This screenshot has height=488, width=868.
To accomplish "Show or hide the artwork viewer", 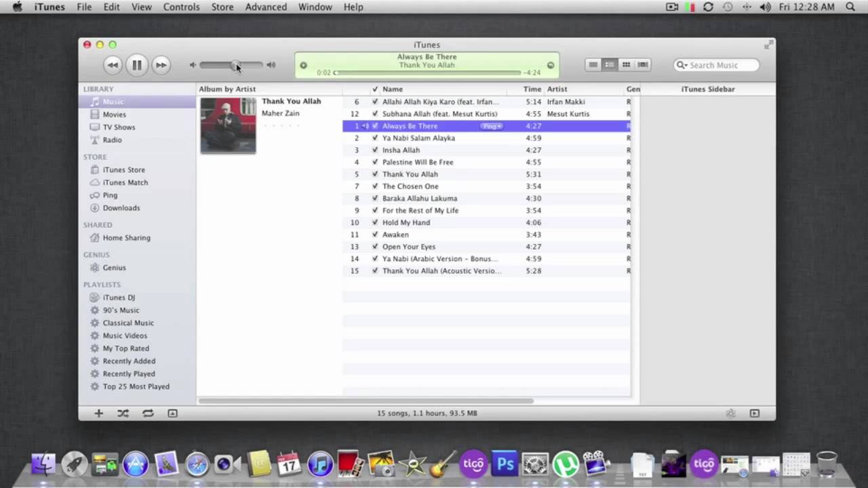I will point(172,413).
